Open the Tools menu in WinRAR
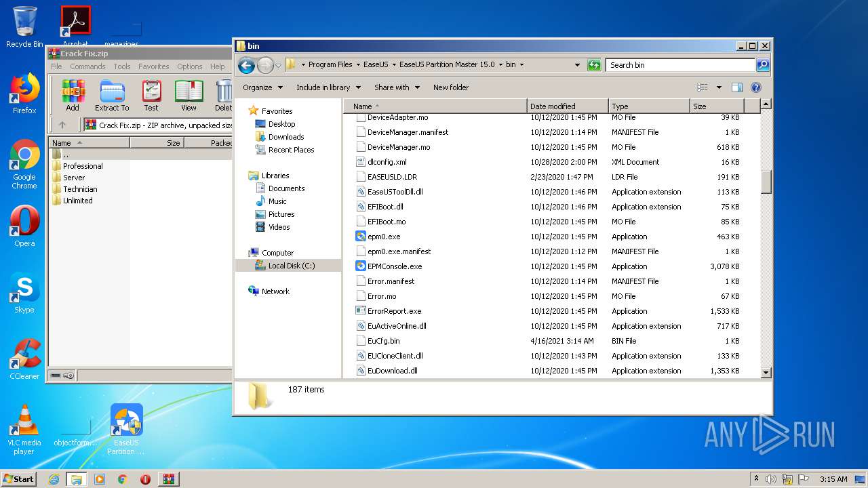Viewport: 868px width, 488px height. [x=122, y=66]
